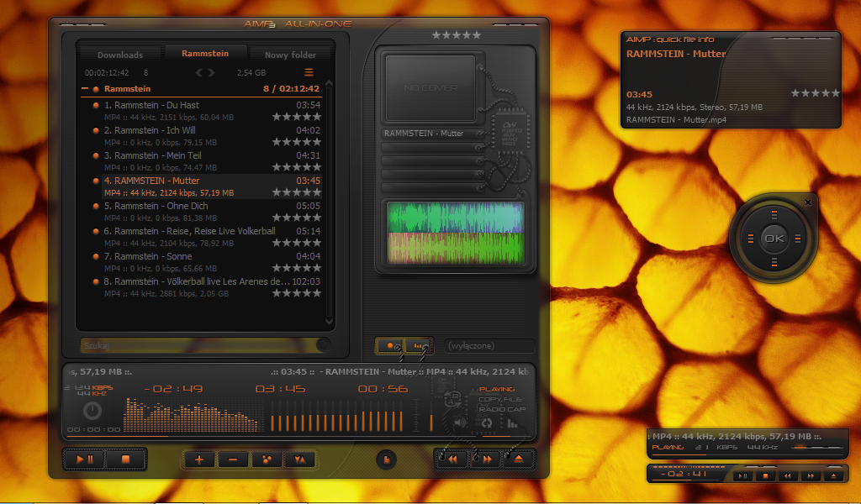Image resolution: width=861 pixels, height=504 pixels.
Task: Click the star rating of Ohne Dich
Action: (x=297, y=218)
